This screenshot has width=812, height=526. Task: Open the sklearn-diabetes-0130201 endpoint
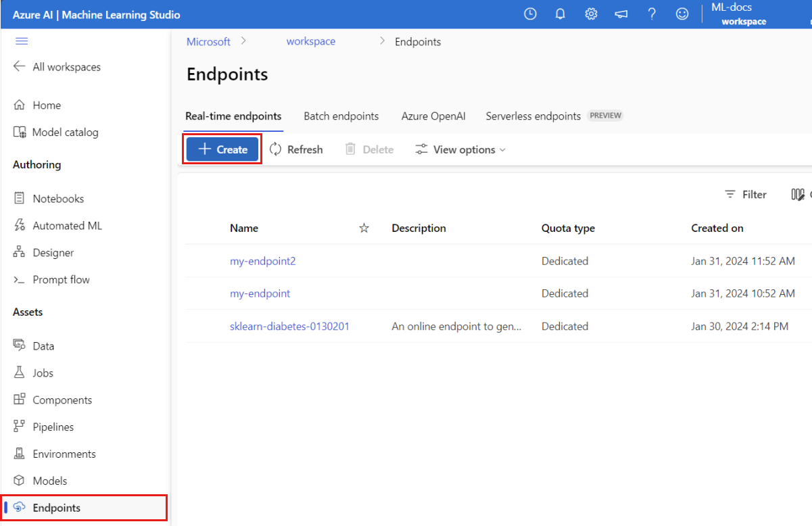[289, 327]
